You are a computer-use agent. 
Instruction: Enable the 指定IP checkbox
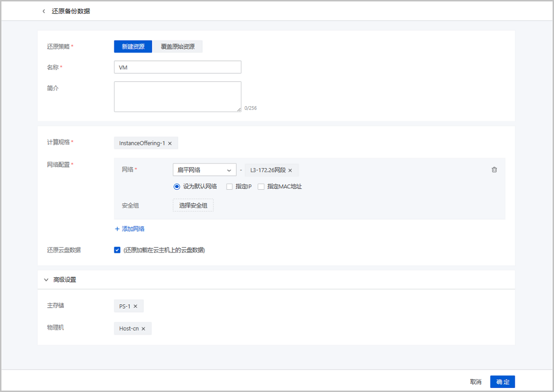coord(229,187)
